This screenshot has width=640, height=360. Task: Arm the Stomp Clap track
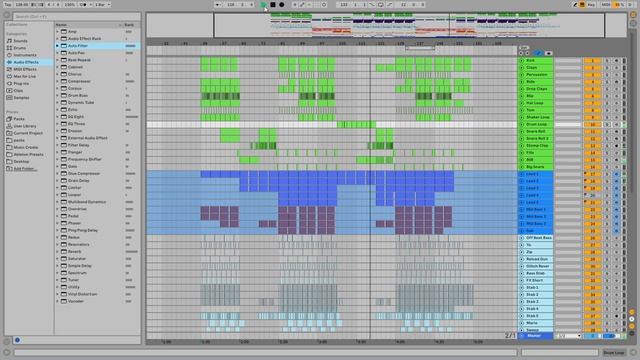(616, 146)
